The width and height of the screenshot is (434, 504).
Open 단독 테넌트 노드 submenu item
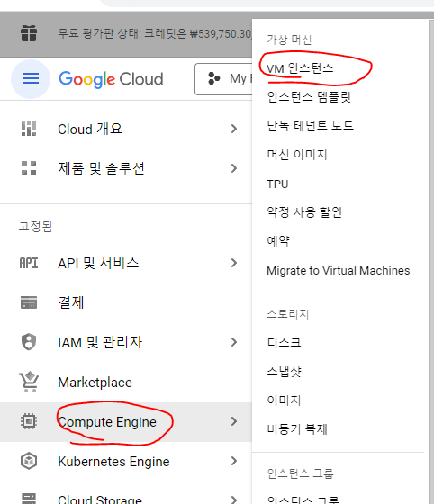point(311,125)
